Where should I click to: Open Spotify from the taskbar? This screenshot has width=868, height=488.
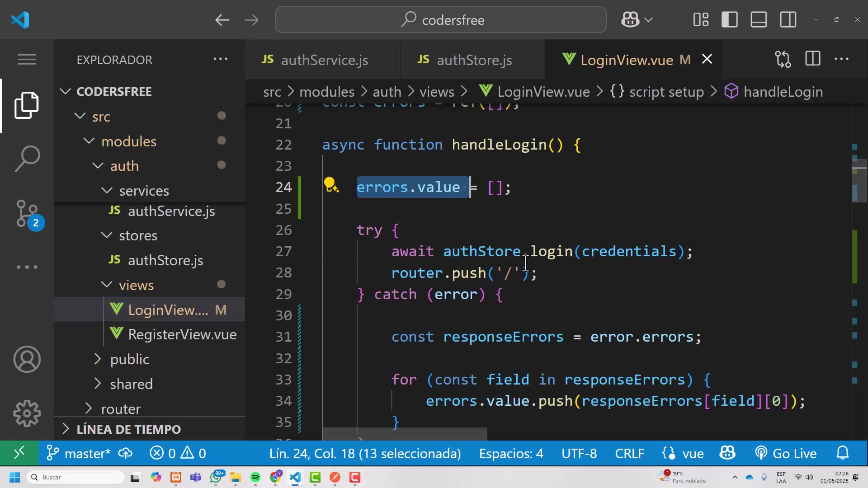(255, 477)
